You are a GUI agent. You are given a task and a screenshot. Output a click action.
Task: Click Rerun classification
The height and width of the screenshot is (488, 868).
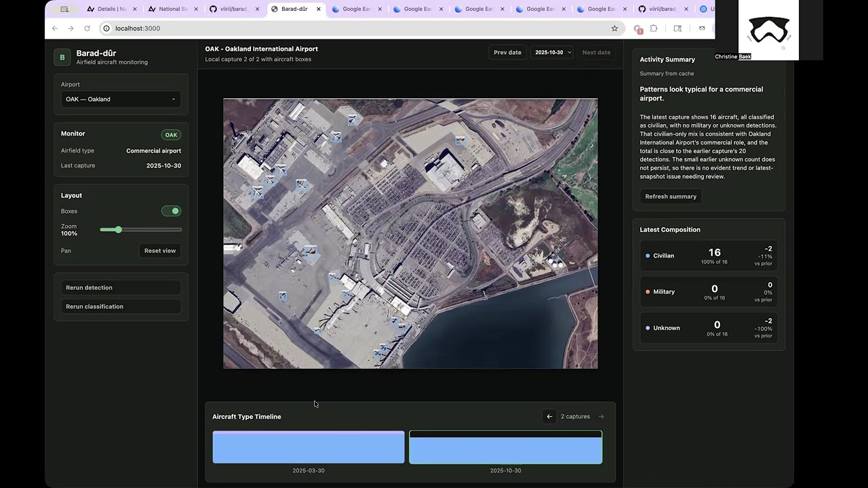pyautogui.click(x=121, y=306)
